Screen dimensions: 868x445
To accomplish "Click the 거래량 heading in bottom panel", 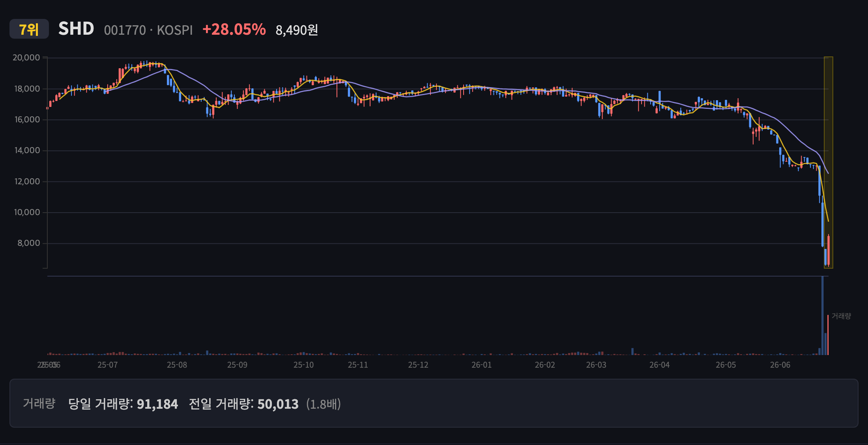I will click(x=39, y=403).
